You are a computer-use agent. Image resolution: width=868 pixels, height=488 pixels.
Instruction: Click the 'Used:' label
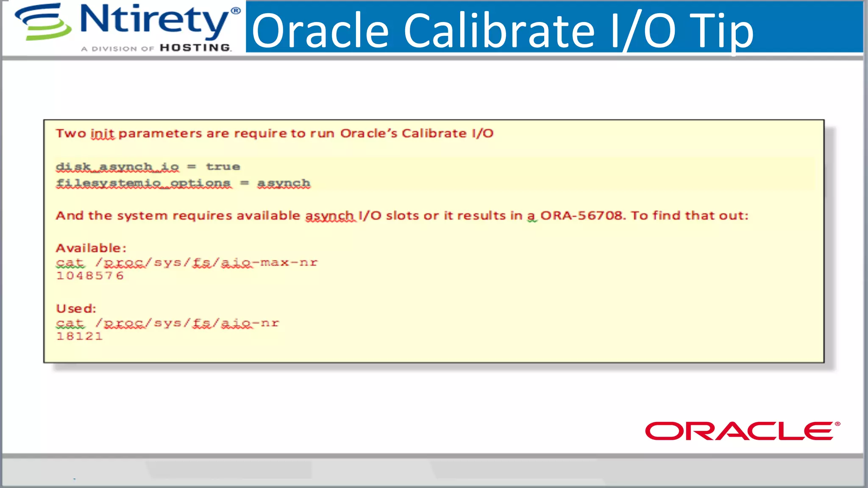76,308
